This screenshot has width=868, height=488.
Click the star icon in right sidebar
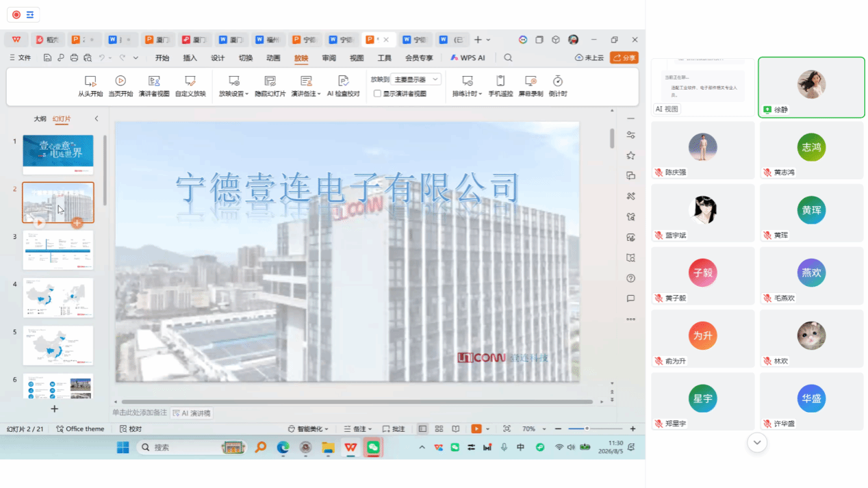click(631, 155)
